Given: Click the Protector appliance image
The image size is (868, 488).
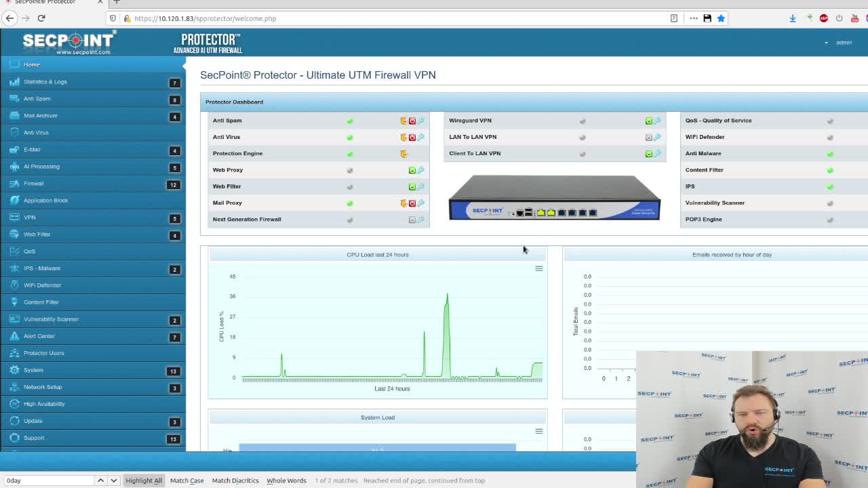Looking at the screenshot, I should tap(555, 198).
